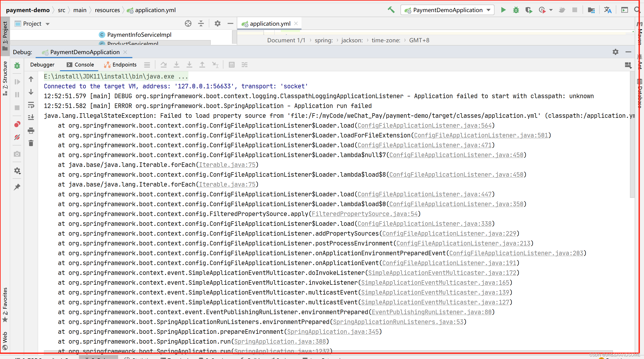644x359 pixels.
Task: Click the debug sidebar Stop icon
Action: pyautogui.click(x=17, y=108)
